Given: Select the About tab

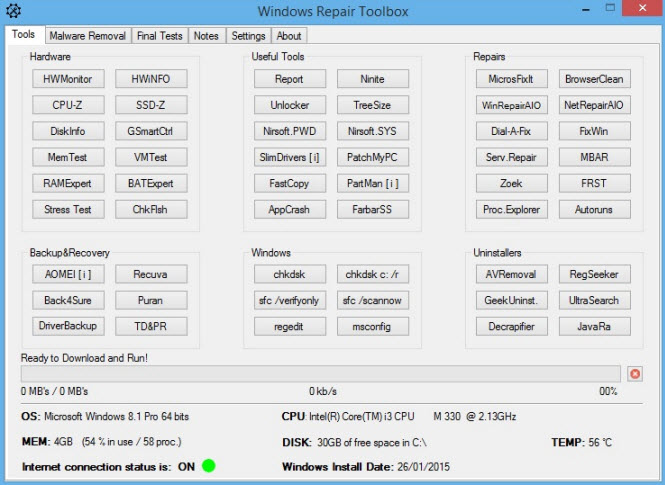Looking at the screenshot, I should [x=289, y=36].
